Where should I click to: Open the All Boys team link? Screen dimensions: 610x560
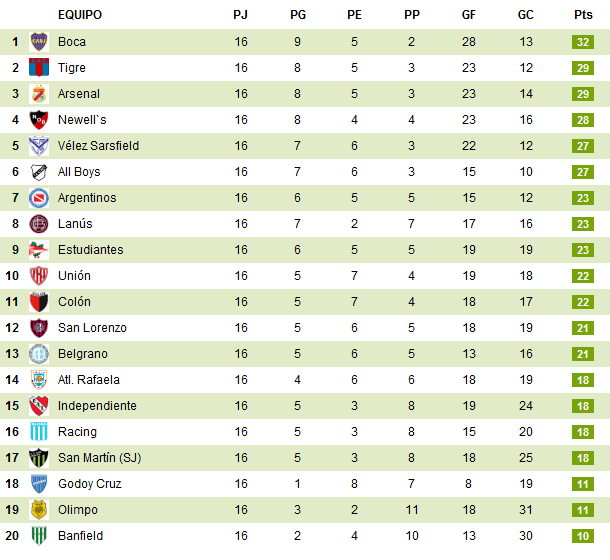[x=79, y=172]
